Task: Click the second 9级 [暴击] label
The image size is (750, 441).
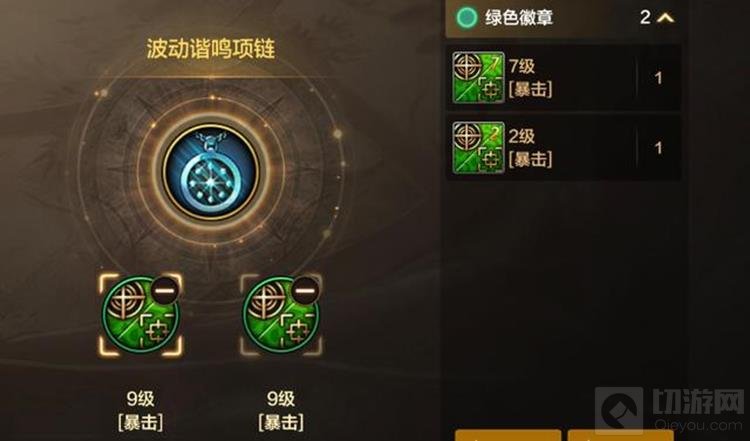Action: pos(281,411)
